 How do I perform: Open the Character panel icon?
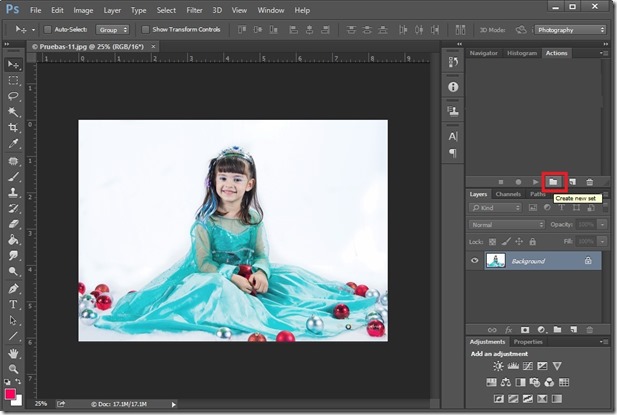tap(453, 136)
